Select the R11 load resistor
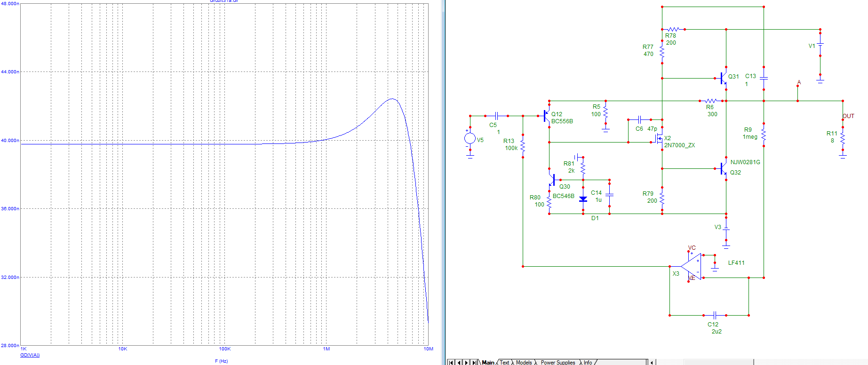 coord(843,139)
